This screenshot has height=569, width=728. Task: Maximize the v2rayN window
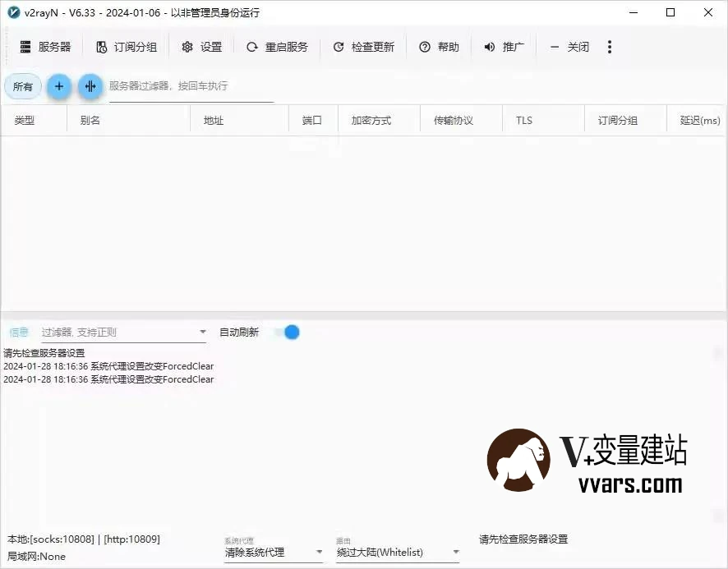670,12
